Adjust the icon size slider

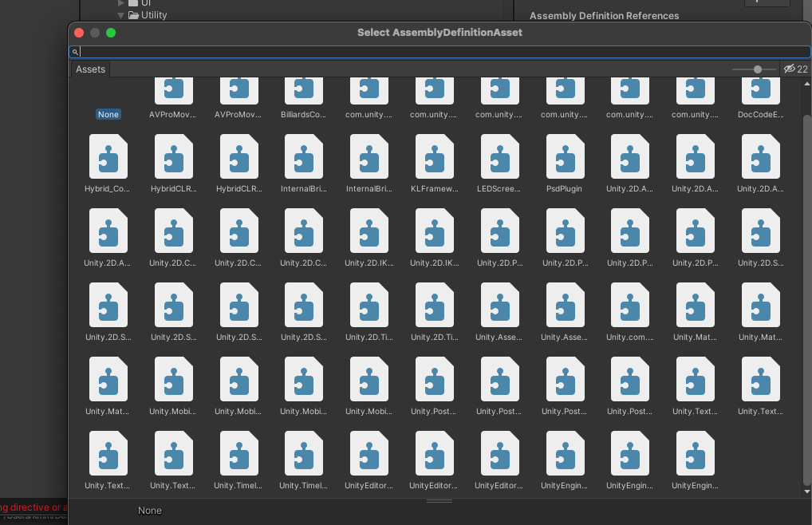click(x=757, y=69)
